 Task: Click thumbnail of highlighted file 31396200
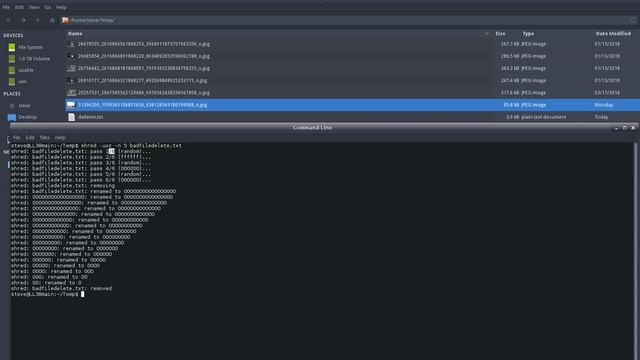(x=71, y=105)
